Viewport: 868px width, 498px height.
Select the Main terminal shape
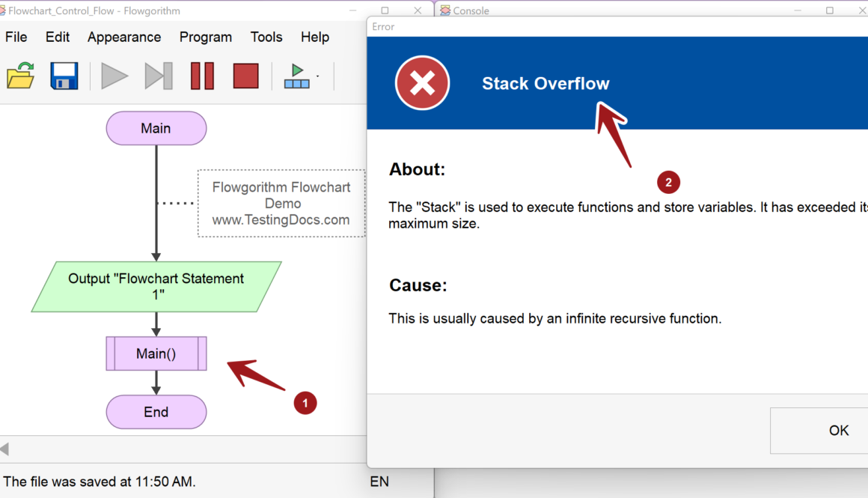click(156, 129)
